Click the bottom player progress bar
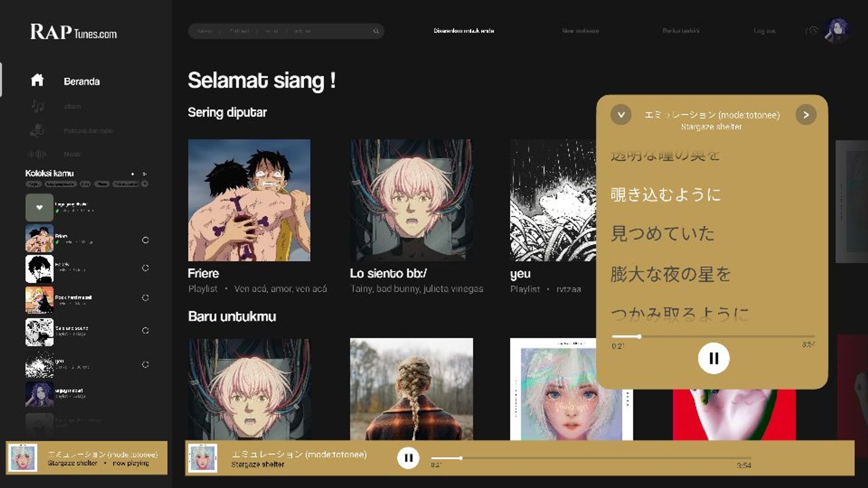Screen dimensions: 868x488 [591, 458]
